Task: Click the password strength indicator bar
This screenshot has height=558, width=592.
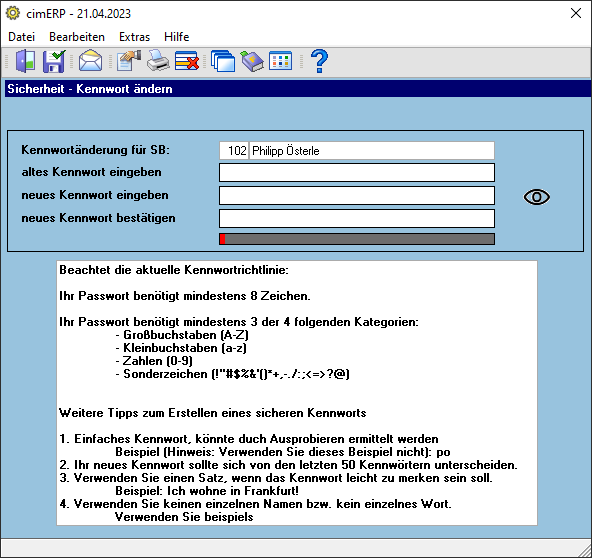Action: [357, 239]
